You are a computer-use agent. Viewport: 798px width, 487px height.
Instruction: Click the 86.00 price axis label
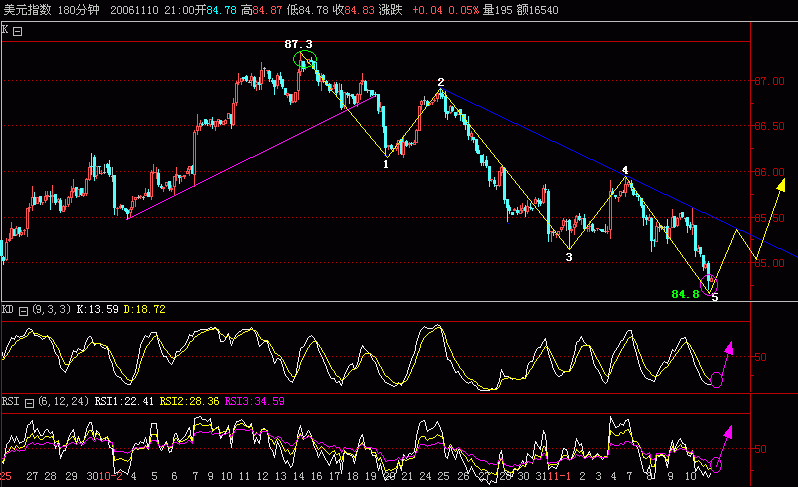(769, 172)
